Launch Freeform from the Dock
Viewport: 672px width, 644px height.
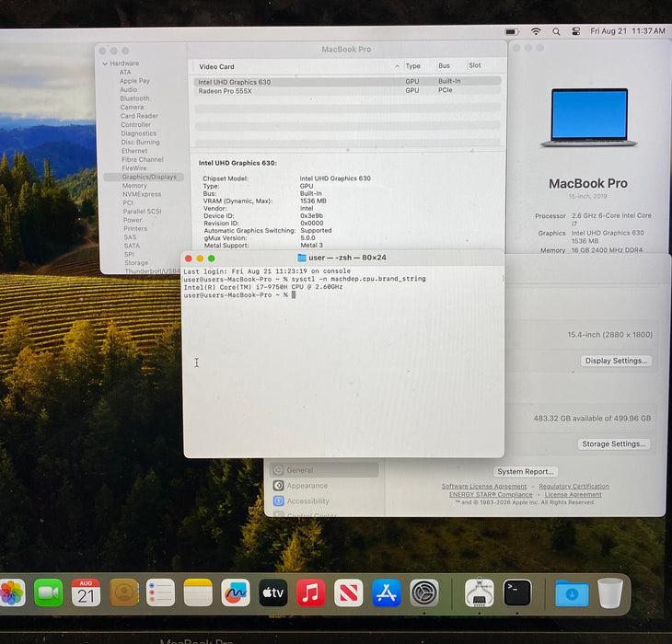(236, 592)
